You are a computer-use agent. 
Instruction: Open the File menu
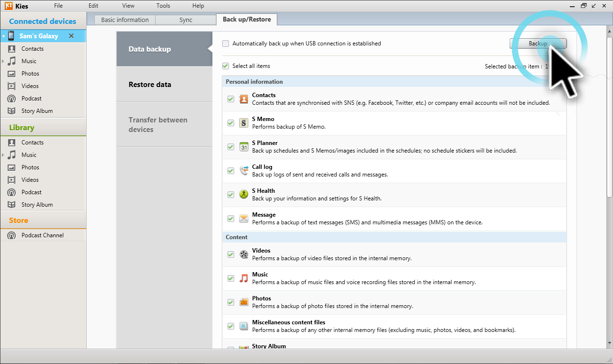click(58, 6)
